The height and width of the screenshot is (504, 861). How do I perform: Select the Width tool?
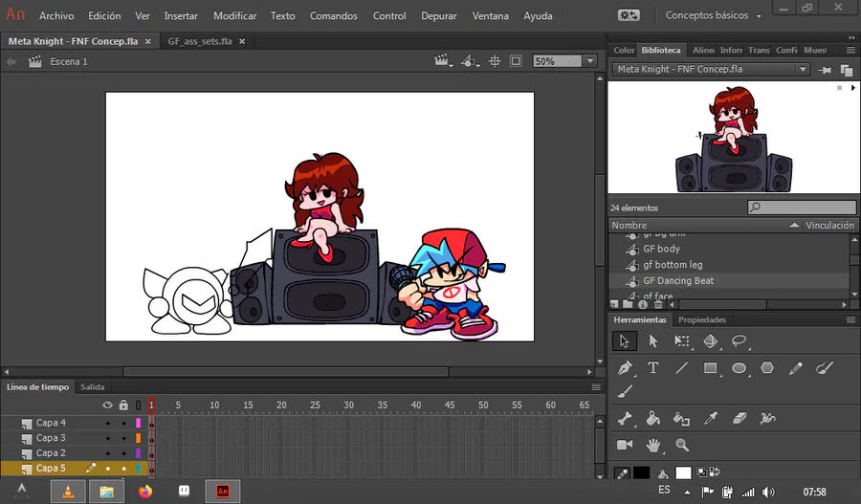pos(767,418)
